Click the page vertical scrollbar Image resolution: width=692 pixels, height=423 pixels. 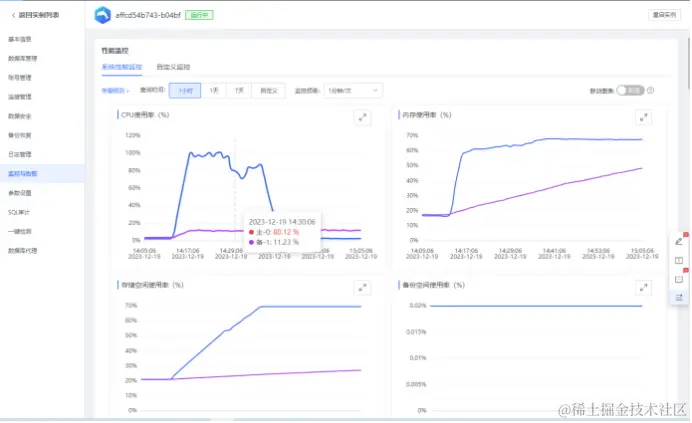pyautogui.click(x=688, y=63)
